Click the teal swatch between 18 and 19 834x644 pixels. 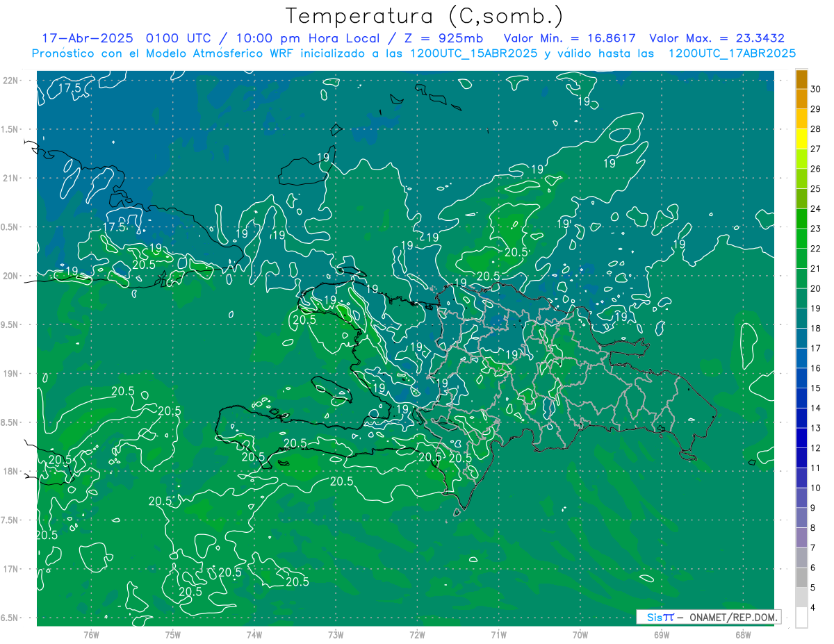[x=801, y=319]
